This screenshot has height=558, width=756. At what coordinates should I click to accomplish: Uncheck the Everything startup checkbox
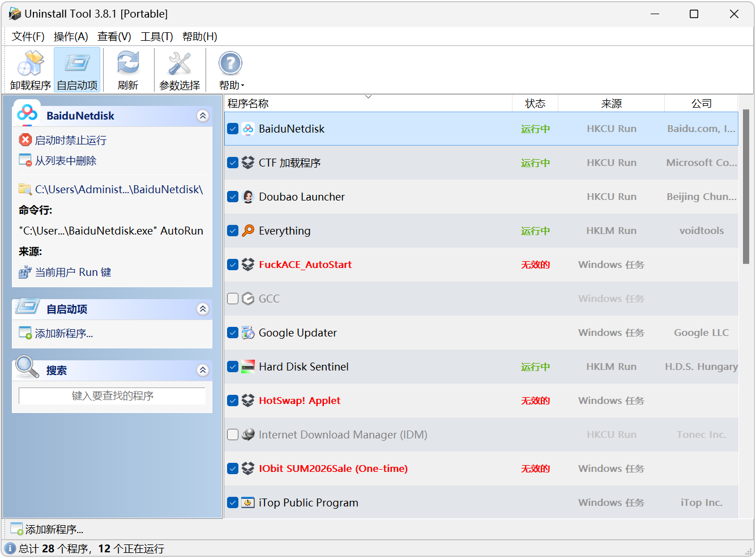(233, 231)
